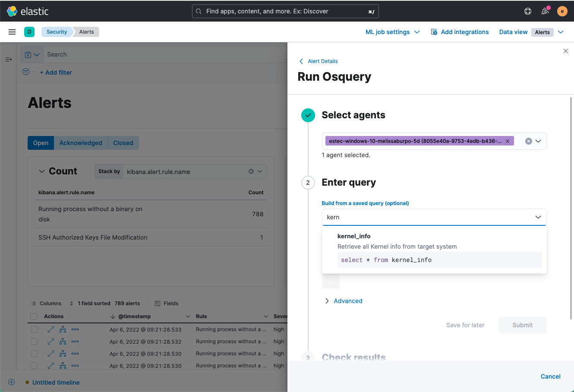
Task: Open the @timestamp column options
Action: click(188, 316)
